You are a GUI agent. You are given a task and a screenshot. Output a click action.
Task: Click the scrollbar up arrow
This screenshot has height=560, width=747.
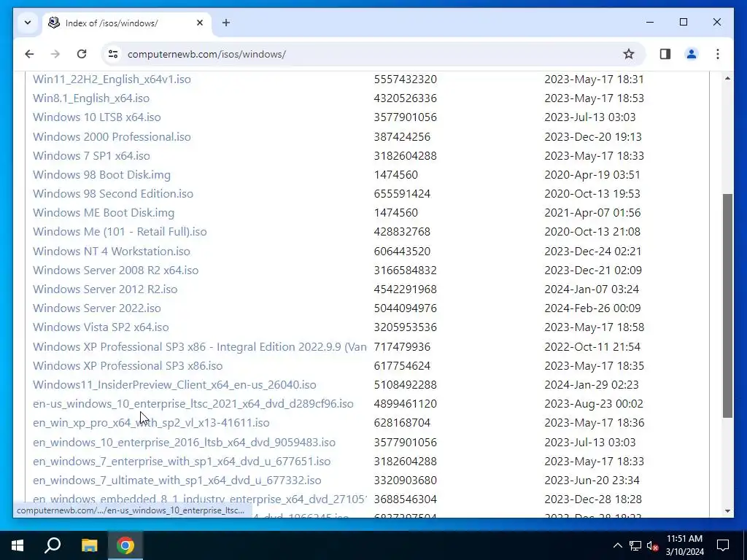727,78
